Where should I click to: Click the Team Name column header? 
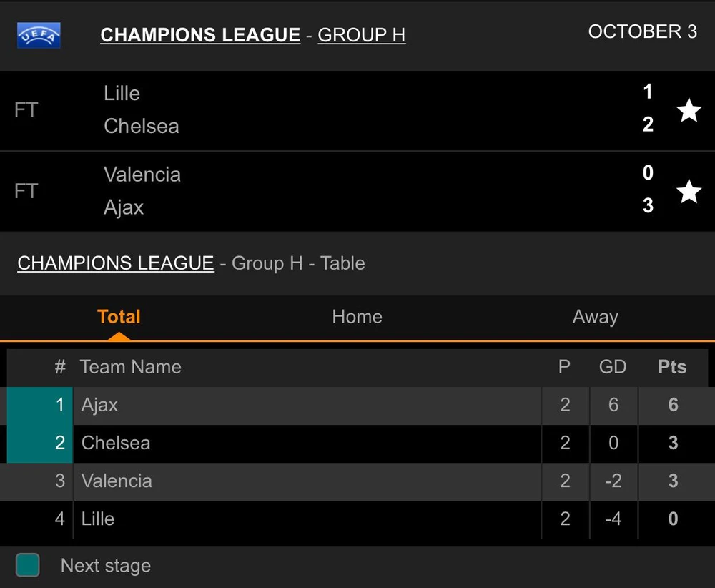coord(131,367)
